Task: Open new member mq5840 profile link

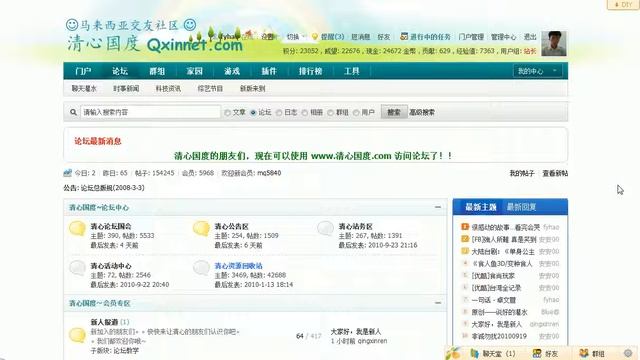Action: click(x=269, y=173)
